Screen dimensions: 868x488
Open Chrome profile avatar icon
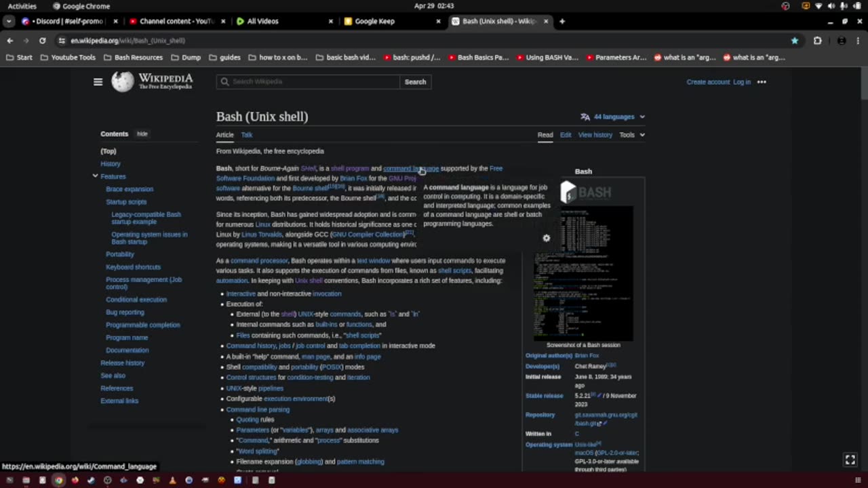842,41
